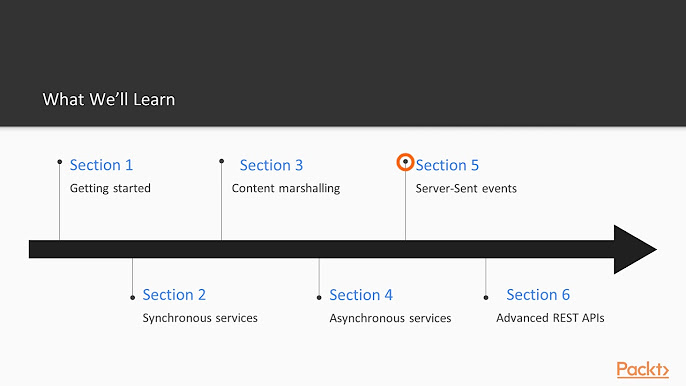
Task: Click the Server-Sent events label
Action: (466, 188)
